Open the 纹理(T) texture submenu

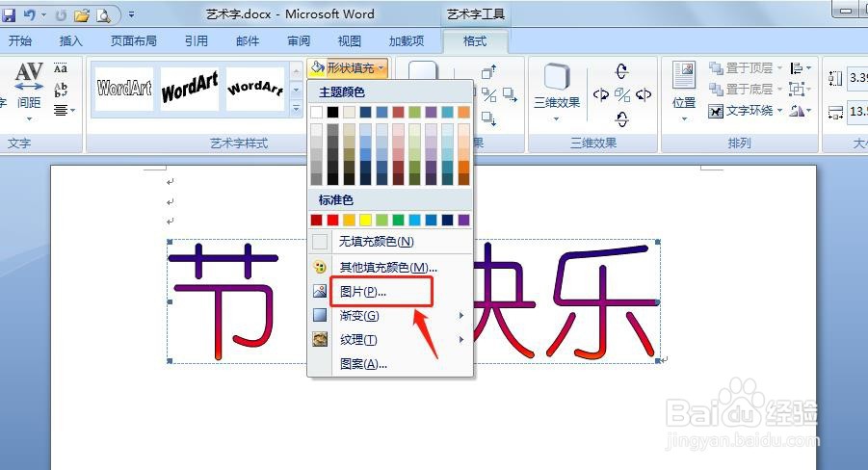tap(390, 339)
